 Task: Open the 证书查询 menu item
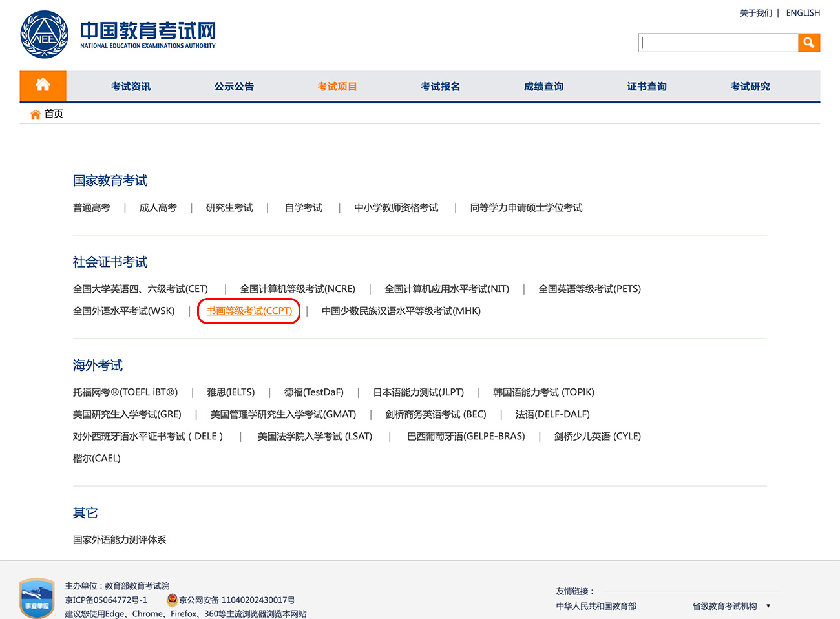coord(647,87)
